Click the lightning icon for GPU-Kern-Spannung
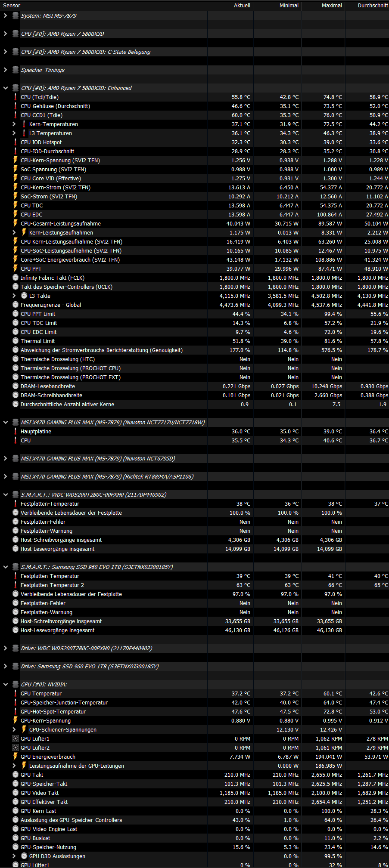389x868 pixels. [16, 720]
